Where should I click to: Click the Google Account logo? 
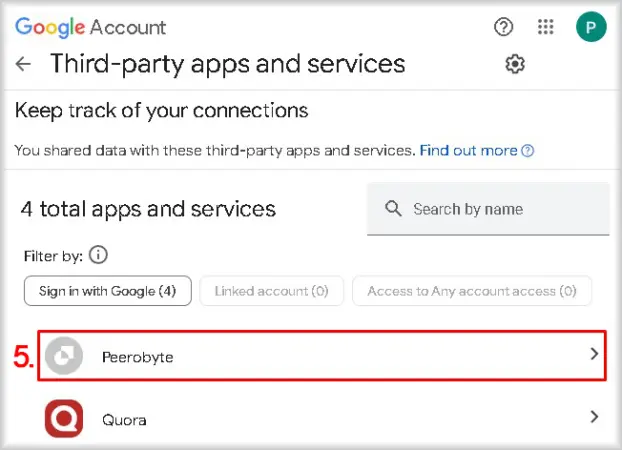(x=90, y=27)
